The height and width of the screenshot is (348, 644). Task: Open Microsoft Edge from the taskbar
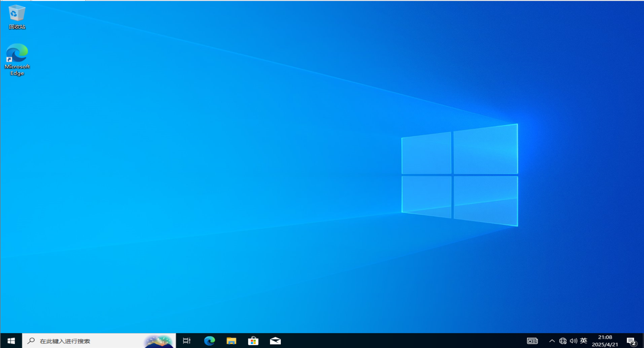coord(209,341)
